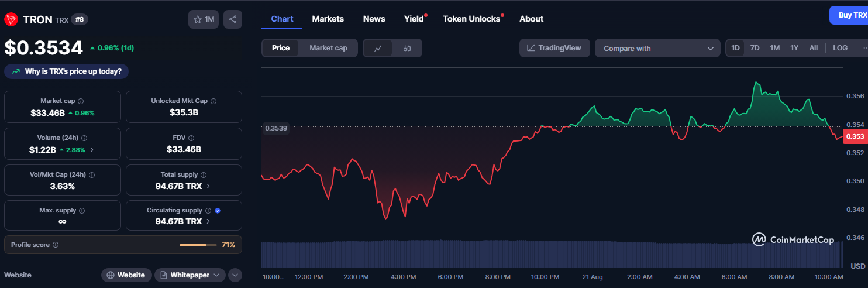
Task: Click the 3.63% Vol/Mkt Cap value
Action: [x=63, y=186]
